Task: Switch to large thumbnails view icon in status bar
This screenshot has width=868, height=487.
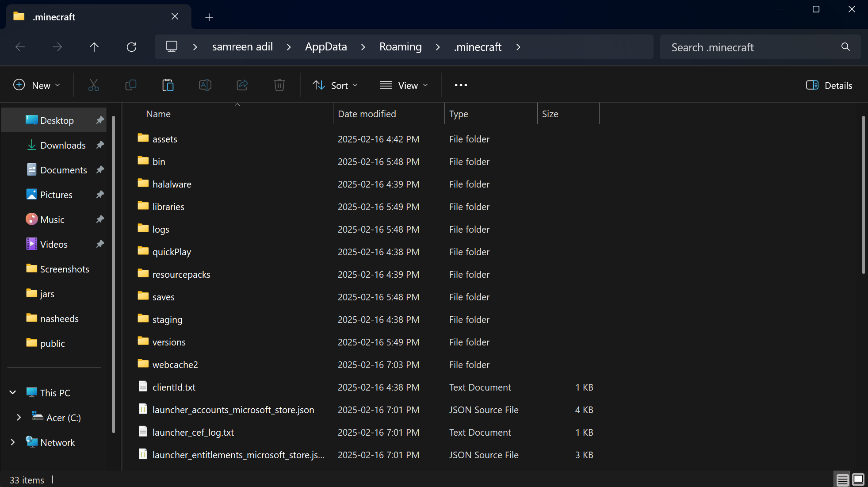Action: coord(858,479)
